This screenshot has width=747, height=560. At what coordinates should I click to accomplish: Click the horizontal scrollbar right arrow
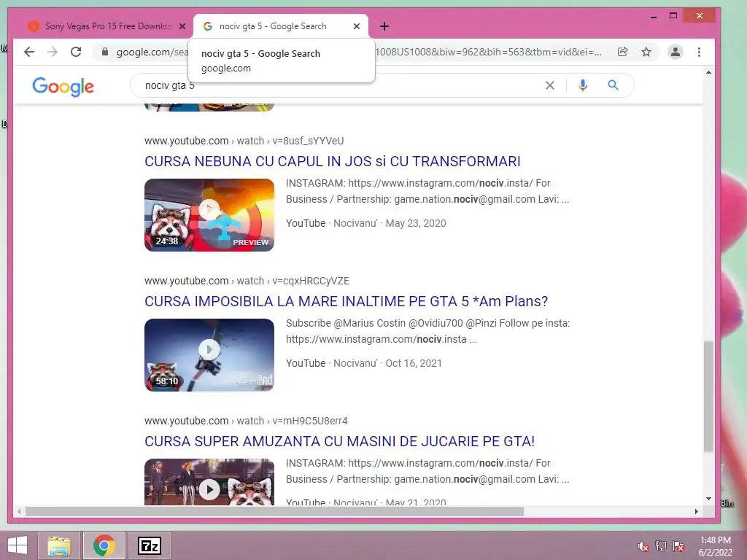pos(697,511)
